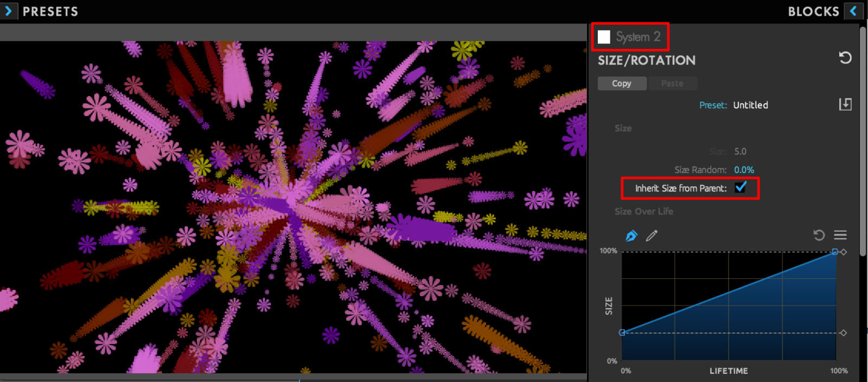This screenshot has width=868, height=382.
Task: Click the particle preview viewport
Action: (293, 207)
